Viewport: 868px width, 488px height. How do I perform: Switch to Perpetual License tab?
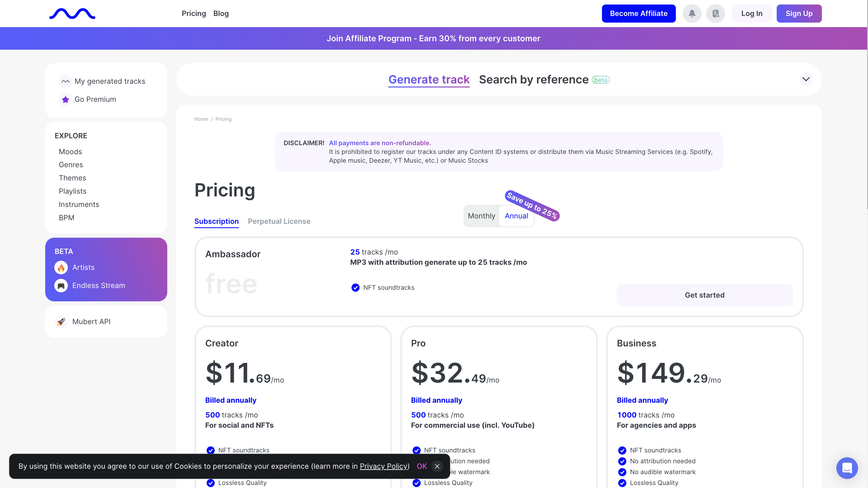pyautogui.click(x=279, y=221)
